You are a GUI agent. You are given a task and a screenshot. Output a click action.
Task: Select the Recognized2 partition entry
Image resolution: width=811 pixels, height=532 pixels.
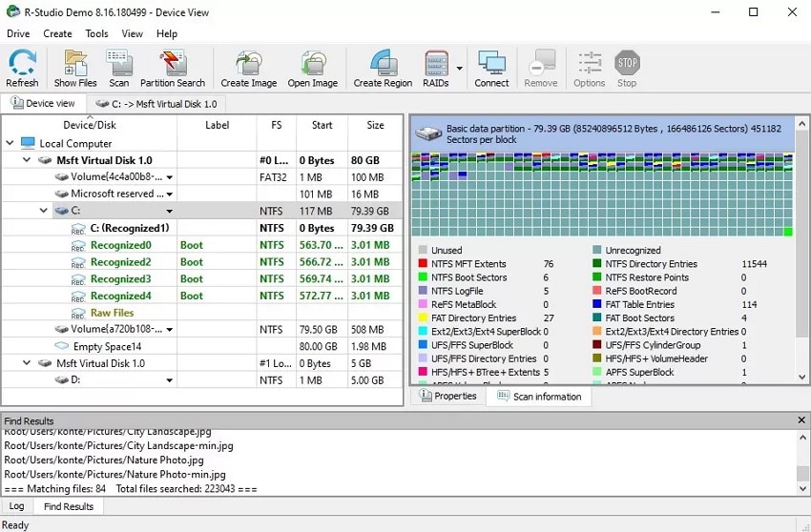click(x=120, y=262)
